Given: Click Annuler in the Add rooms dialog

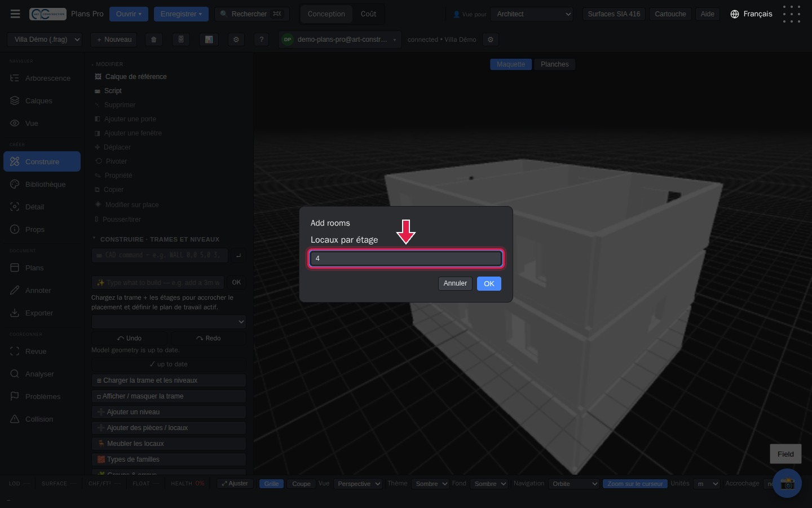Looking at the screenshot, I should (x=455, y=283).
